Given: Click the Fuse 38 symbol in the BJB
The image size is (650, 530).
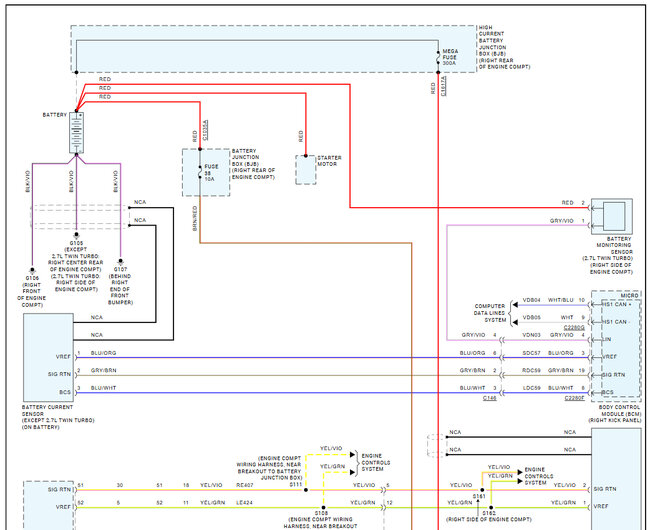Looking at the screenshot, I should (200, 172).
